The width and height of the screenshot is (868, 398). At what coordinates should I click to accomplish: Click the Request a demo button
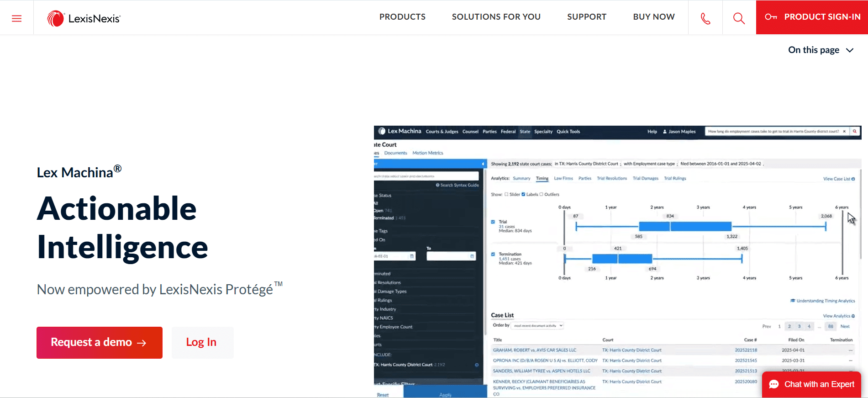point(100,343)
